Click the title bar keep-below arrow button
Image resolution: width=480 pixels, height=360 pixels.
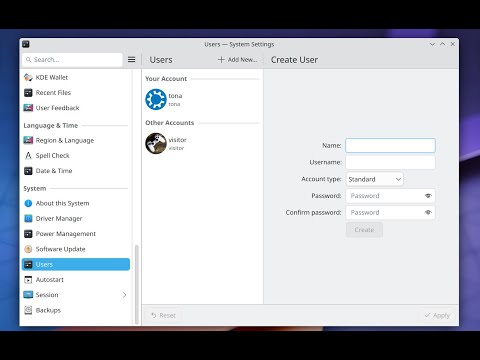coord(432,44)
